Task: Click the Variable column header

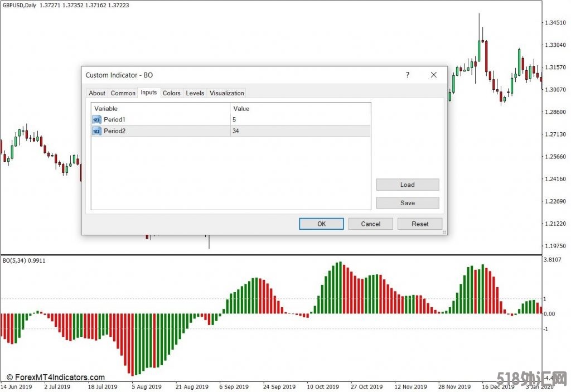Action: coord(106,109)
